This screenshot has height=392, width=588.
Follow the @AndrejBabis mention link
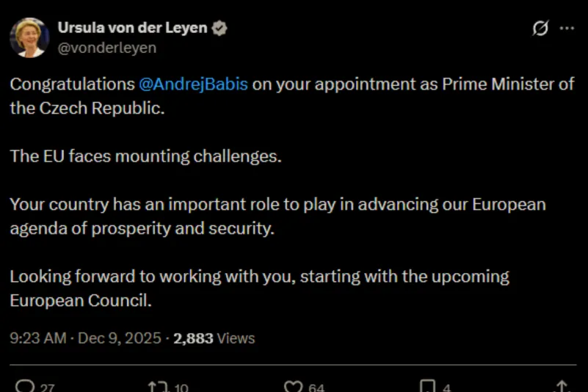pos(194,84)
